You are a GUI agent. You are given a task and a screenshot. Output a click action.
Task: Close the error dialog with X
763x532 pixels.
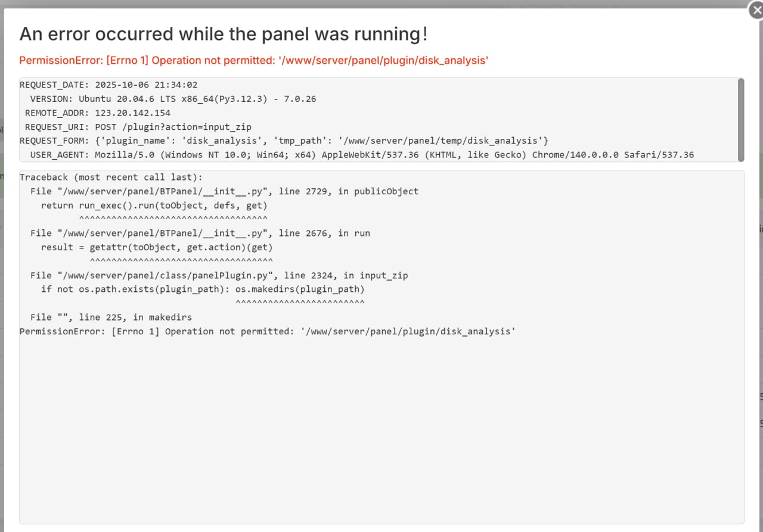tap(756, 11)
